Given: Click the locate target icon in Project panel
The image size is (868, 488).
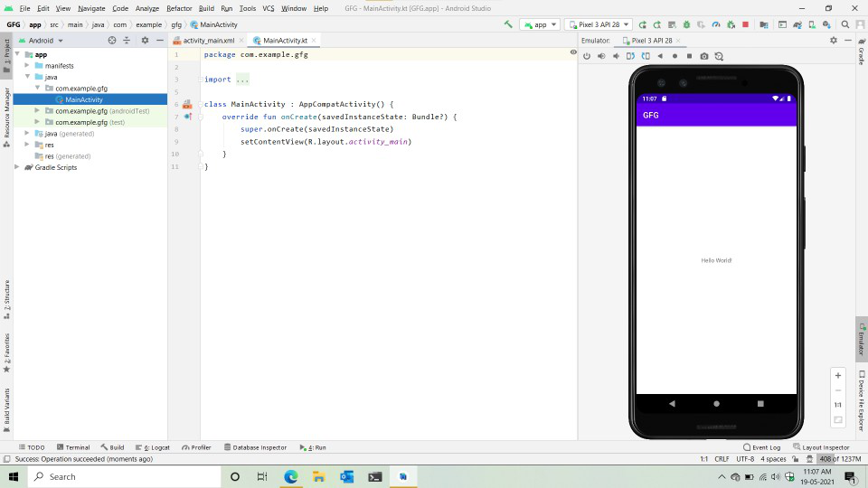Looking at the screenshot, I should 112,41.
